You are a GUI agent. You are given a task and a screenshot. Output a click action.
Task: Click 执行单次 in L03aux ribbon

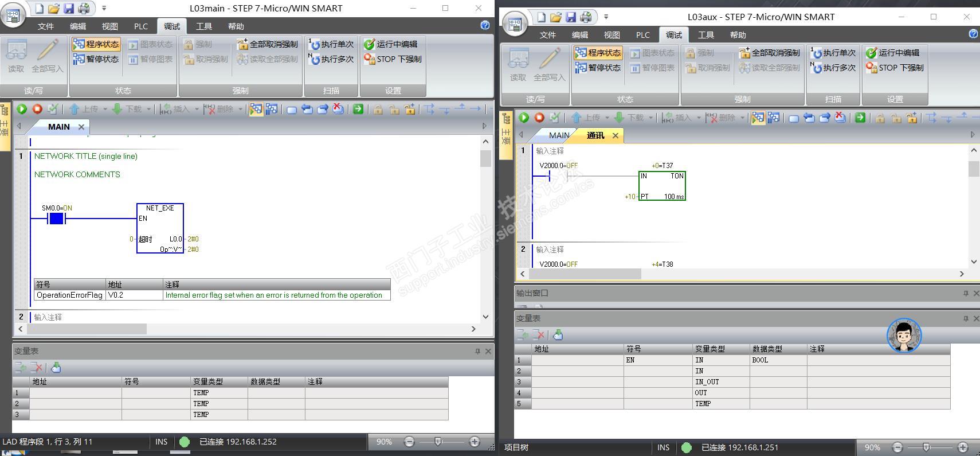[x=833, y=53]
